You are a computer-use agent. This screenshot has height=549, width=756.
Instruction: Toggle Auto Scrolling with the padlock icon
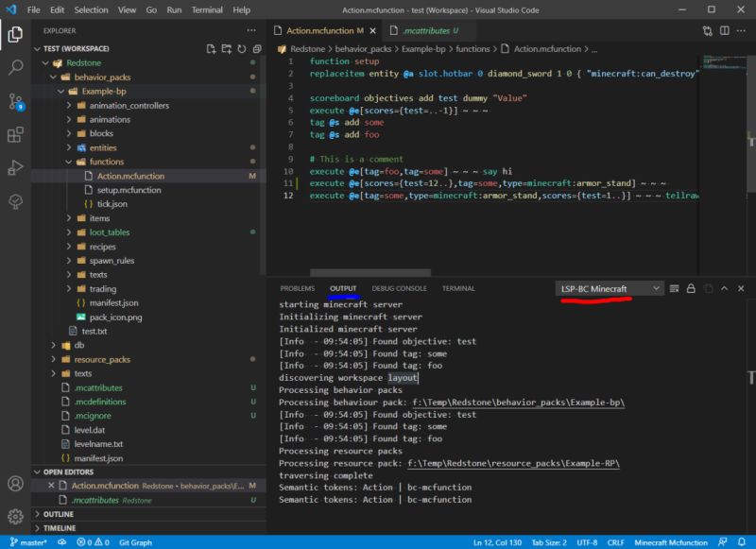pyautogui.click(x=691, y=288)
